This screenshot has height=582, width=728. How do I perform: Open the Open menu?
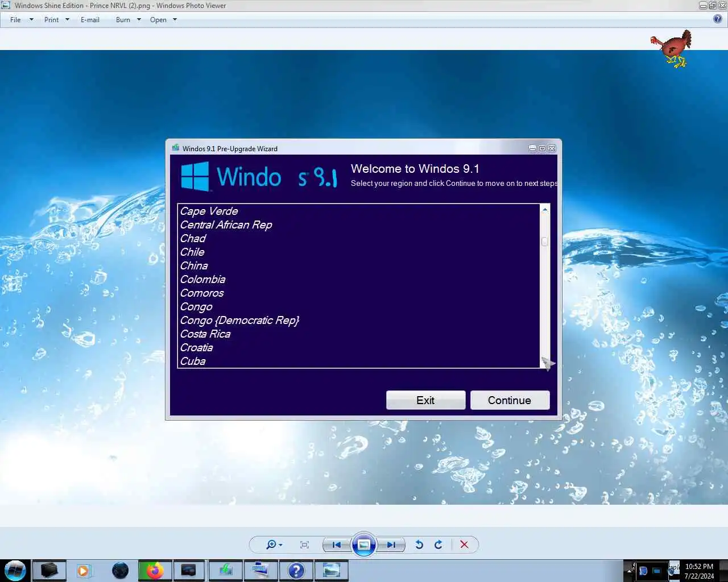(158, 19)
